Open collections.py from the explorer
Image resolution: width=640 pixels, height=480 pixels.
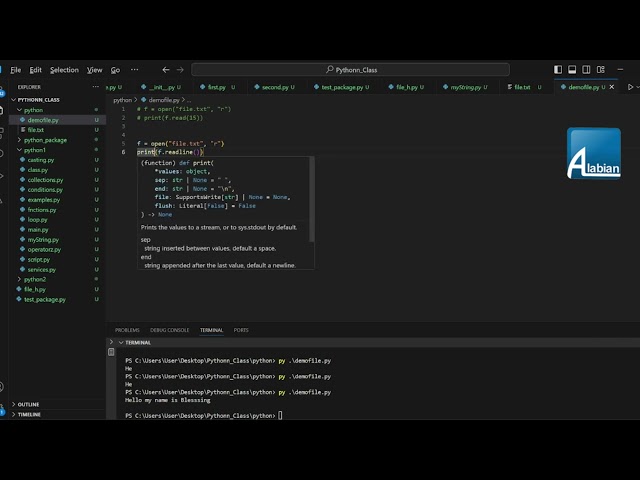[x=45, y=180]
